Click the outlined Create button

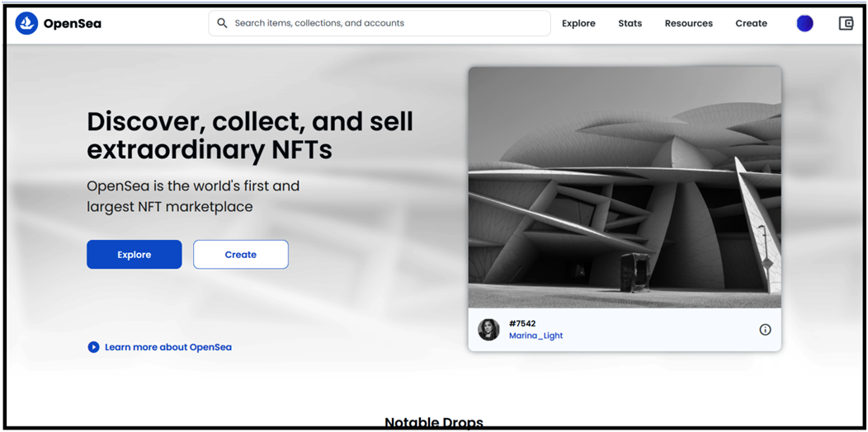tap(241, 255)
